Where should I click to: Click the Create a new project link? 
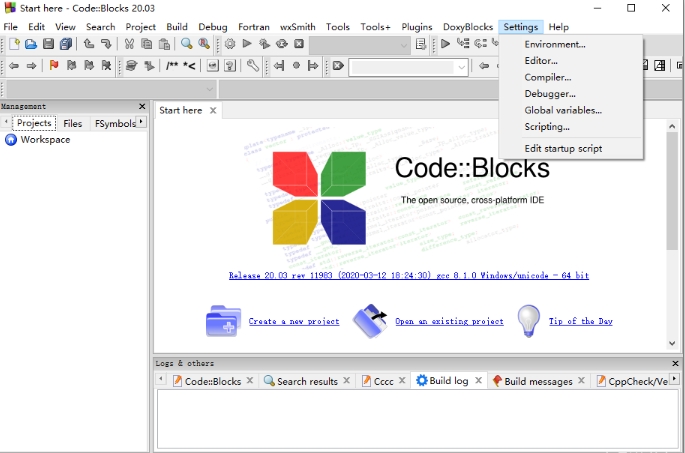click(x=294, y=322)
